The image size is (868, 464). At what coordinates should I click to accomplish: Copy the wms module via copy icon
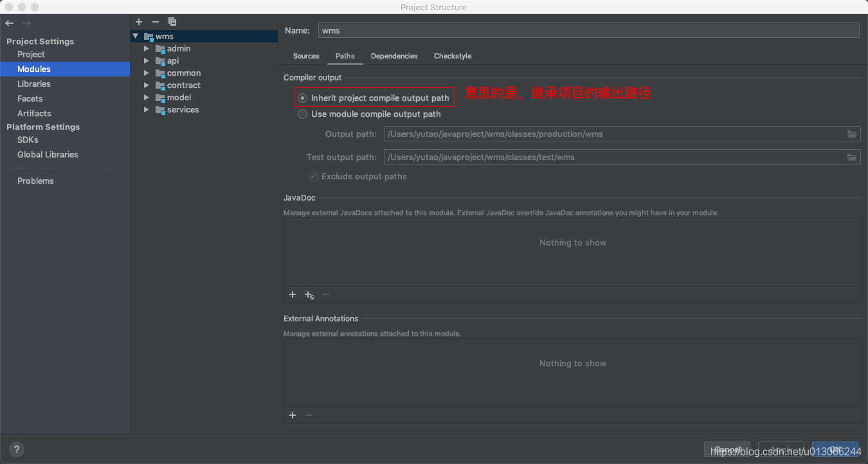pyautogui.click(x=172, y=21)
